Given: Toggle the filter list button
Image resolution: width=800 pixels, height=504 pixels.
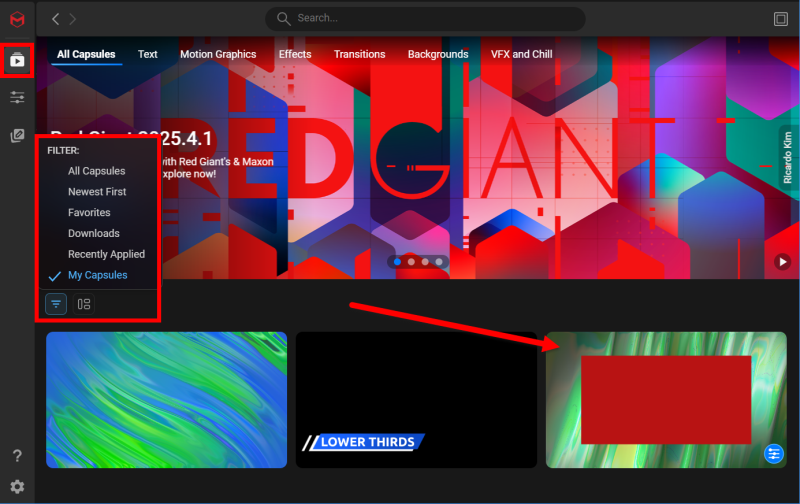Looking at the screenshot, I should [x=56, y=304].
